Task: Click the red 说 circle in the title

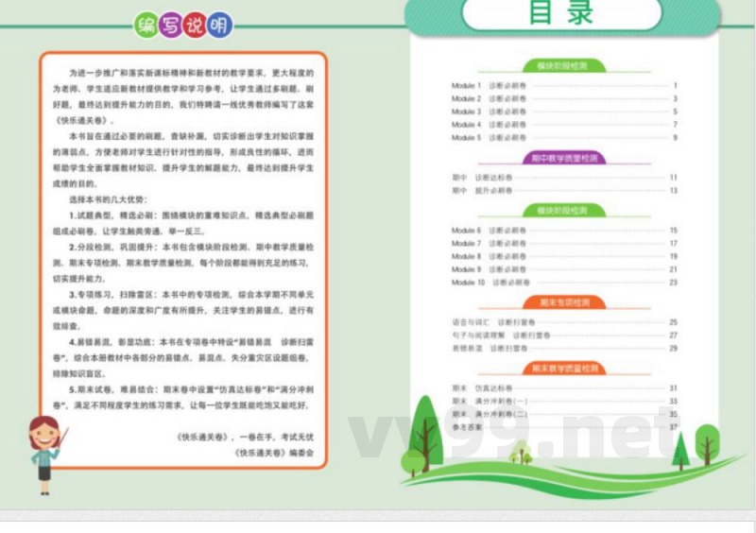Action: click(196, 26)
